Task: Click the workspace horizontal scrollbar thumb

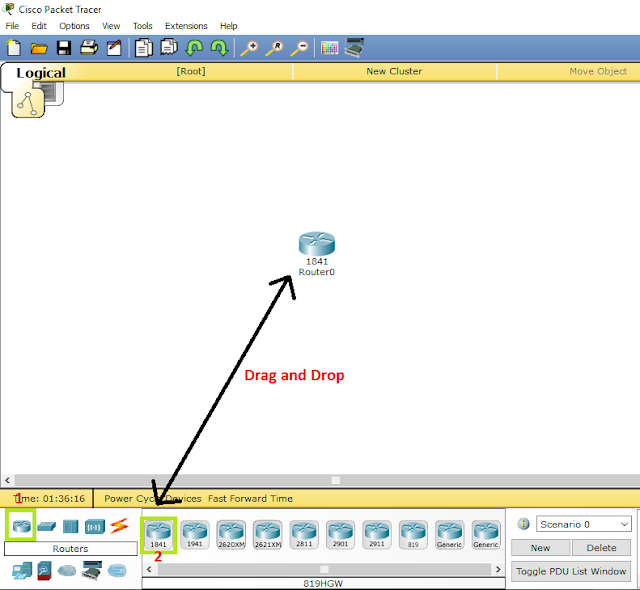Action: click(x=336, y=480)
